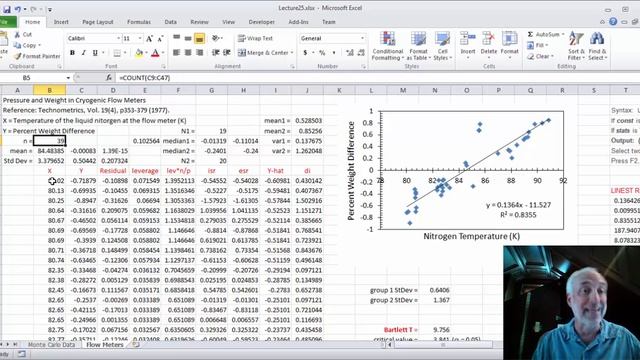Apply Accounting Number Format dollar icon

(x=305, y=53)
